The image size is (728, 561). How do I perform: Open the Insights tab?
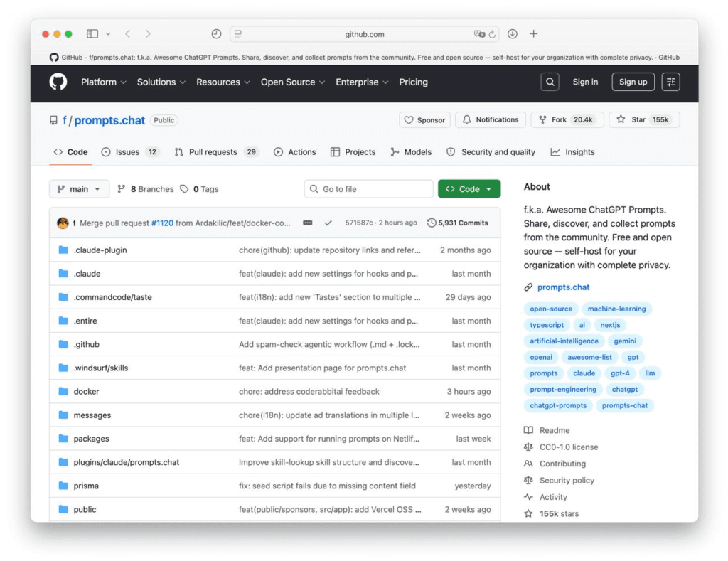[572, 152]
